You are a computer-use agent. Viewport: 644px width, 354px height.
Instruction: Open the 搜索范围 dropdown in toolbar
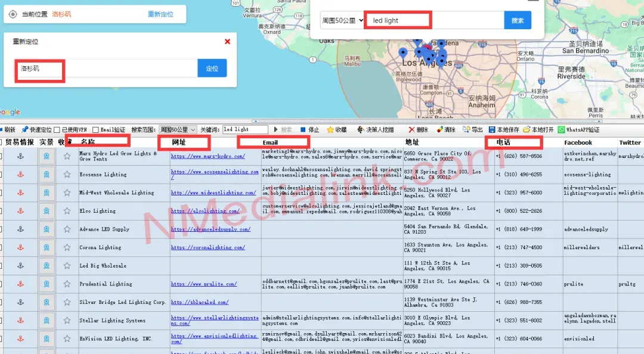(x=178, y=130)
